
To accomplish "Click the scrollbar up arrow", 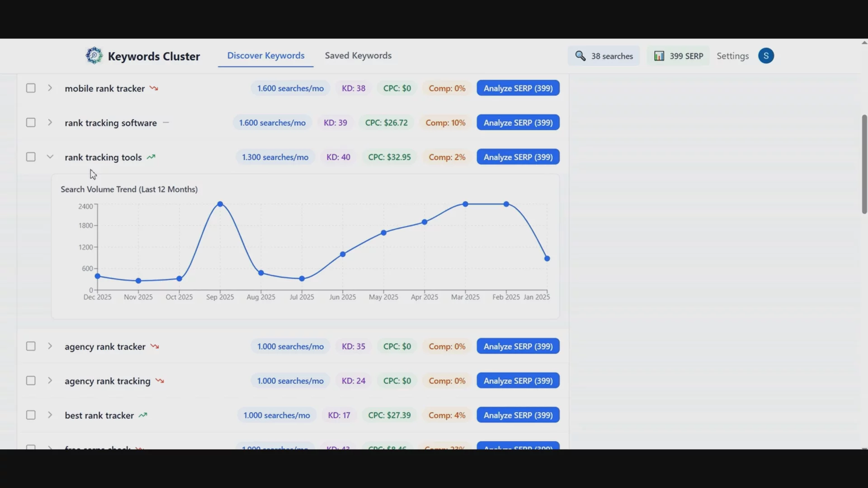I will (864, 43).
